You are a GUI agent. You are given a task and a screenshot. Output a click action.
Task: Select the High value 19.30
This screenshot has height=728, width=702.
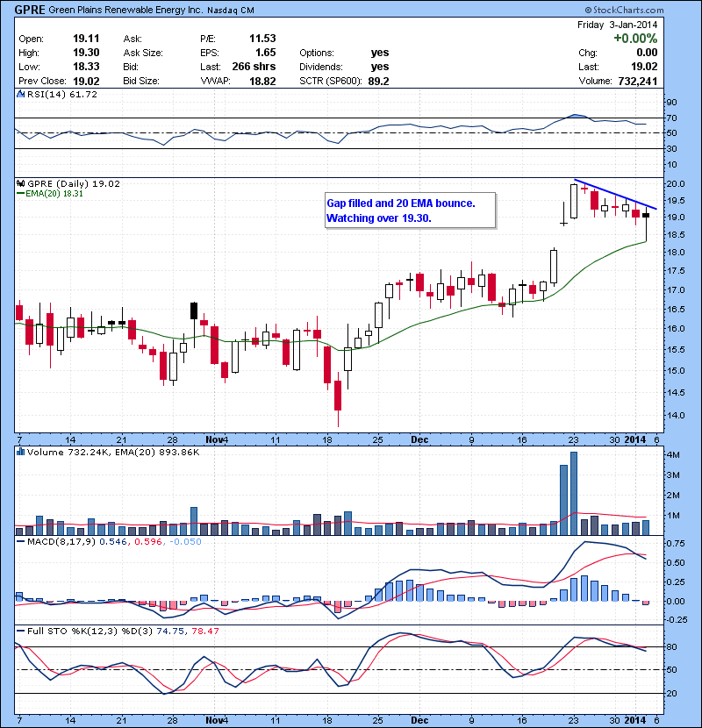pyautogui.click(x=86, y=53)
